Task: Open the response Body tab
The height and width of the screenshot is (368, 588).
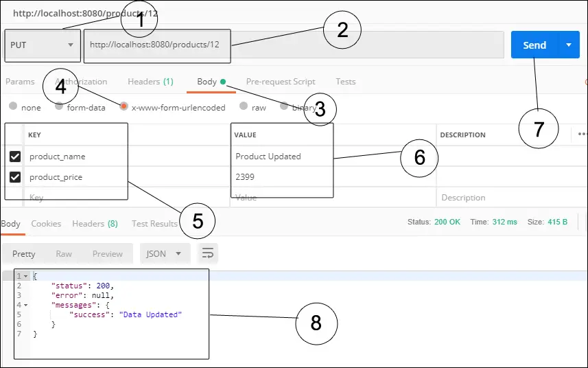Action: [x=10, y=224]
